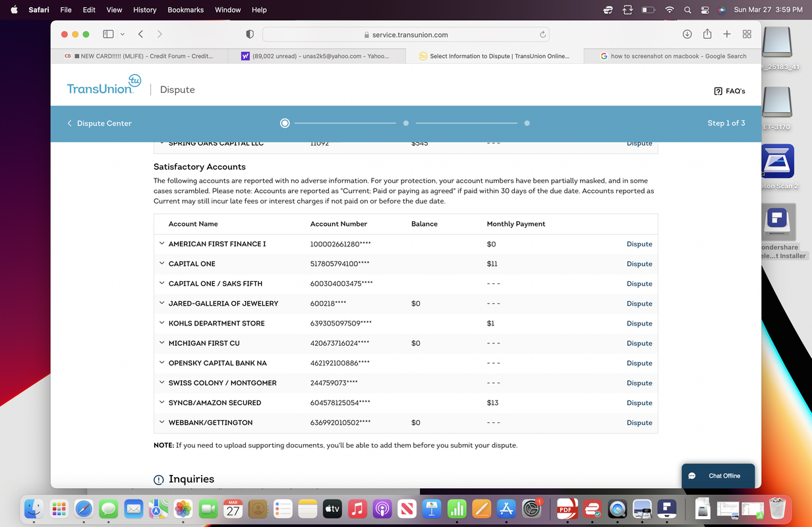Show Safari tab overview grid icon
Screen dimensions: 812x527
tap(747, 34)
